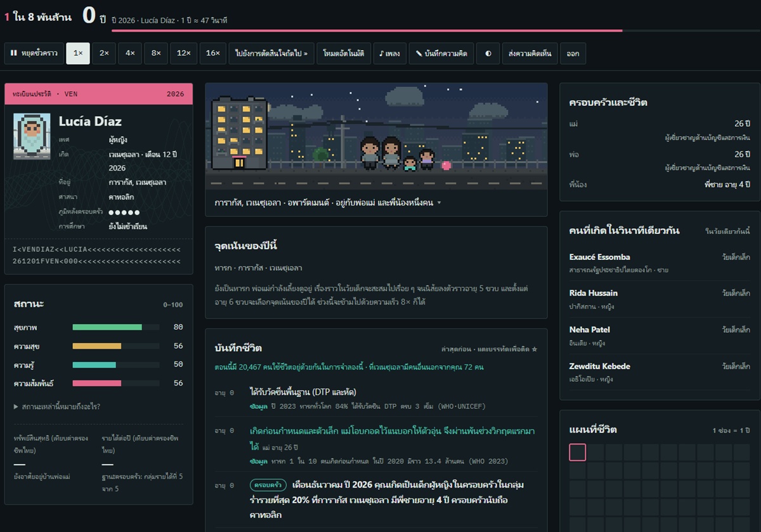This screenshot has height=532, width=761.
Task: Click the father (พ่อ) row in family panel
Action: coord(660,160)
